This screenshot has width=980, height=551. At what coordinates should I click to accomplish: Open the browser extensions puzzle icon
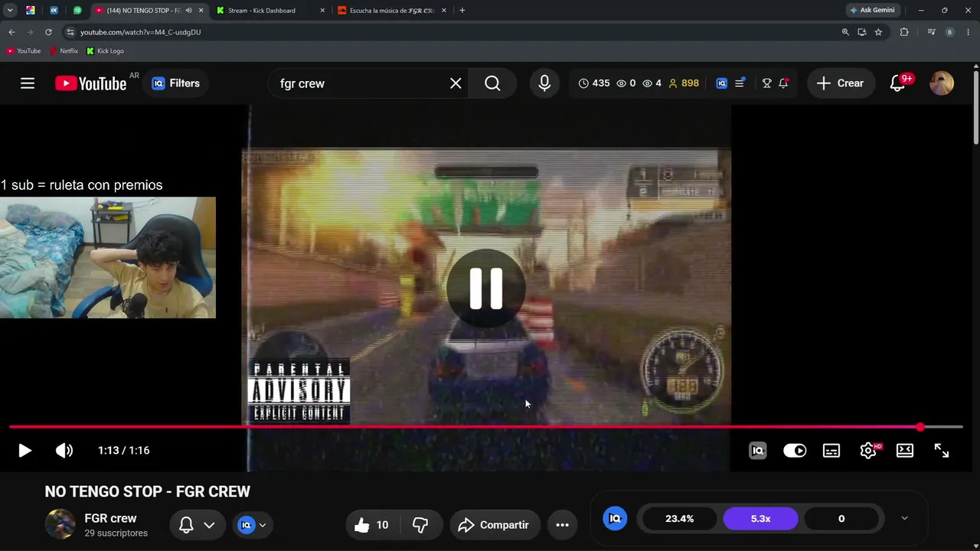(904, 32)
